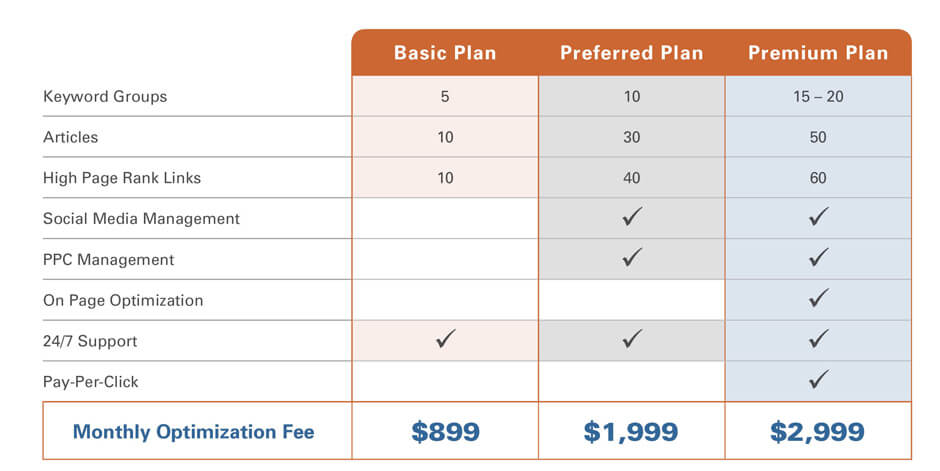Click Premium Plan Pay-Per-Click checkmark
940x471 pixels.
pos(818,379)
